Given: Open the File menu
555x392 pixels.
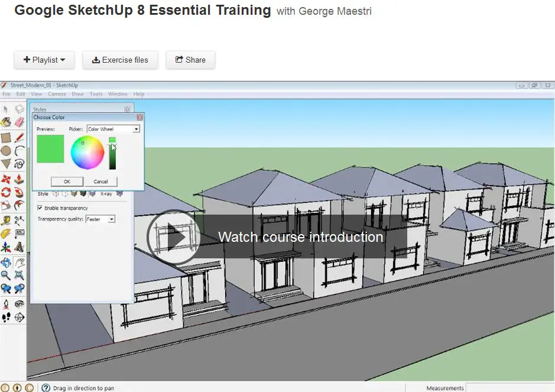Looking at the screenshot, I should (x=7, y=94).
